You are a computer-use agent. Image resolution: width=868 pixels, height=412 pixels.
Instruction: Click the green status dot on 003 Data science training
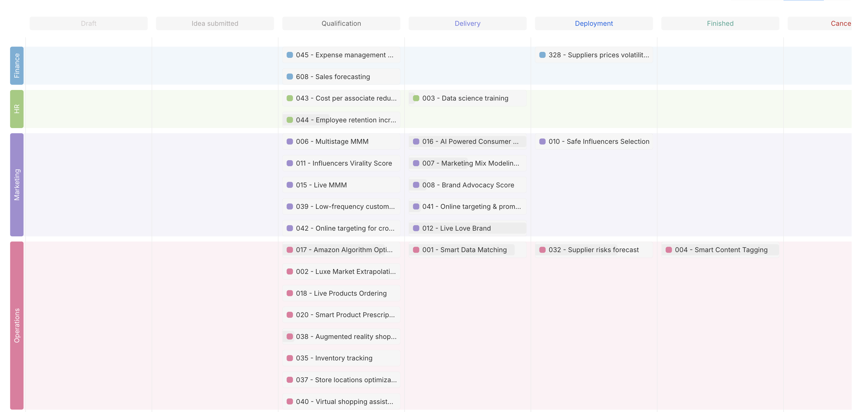pos(416,98)
